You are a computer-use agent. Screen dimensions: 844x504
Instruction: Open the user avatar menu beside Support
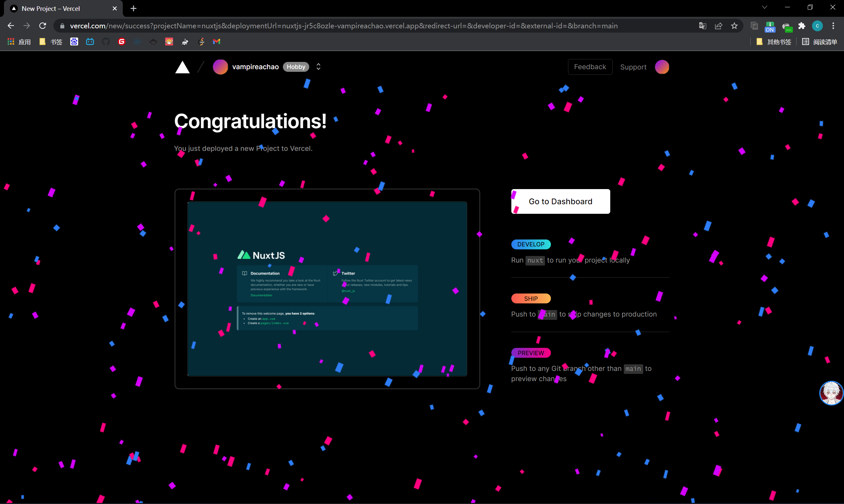pyautogui.click(x=661, y=67)
